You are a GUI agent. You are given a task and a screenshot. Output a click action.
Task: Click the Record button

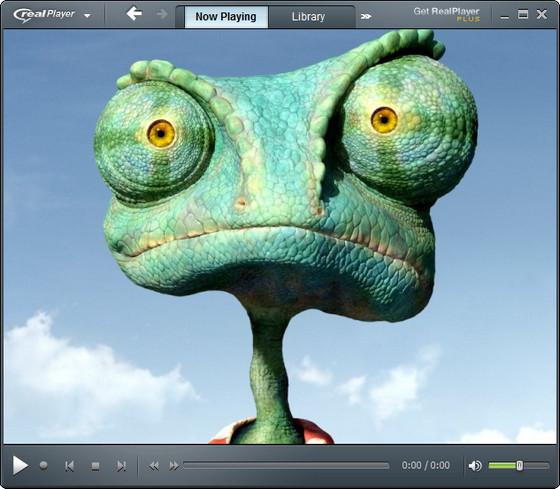tap(44, 465)
